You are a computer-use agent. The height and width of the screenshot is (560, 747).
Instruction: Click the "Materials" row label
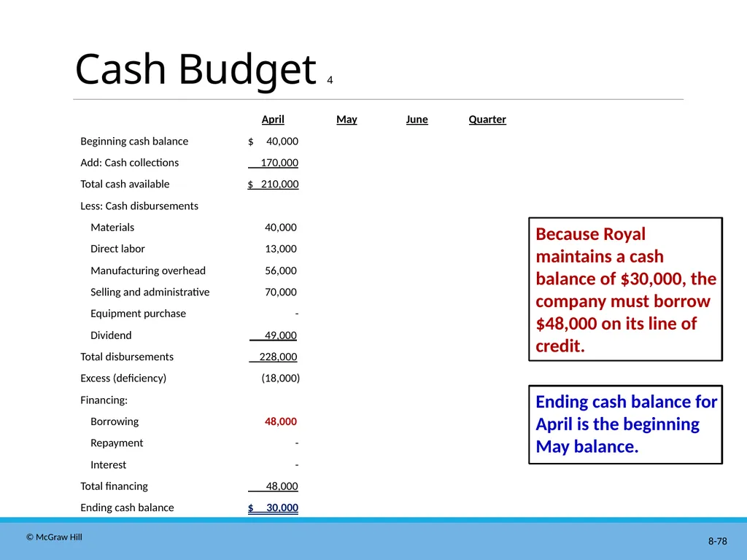click(112, 227)
